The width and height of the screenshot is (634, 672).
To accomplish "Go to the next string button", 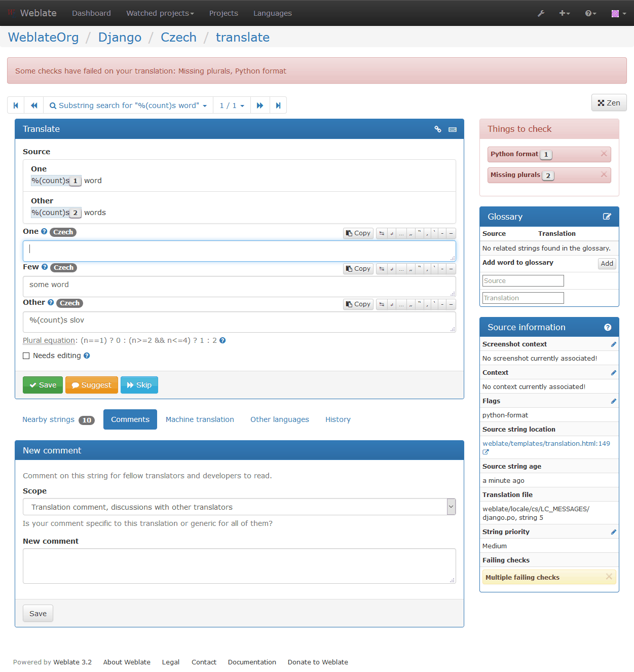I will pyautogui.click(x=260, y=105).
